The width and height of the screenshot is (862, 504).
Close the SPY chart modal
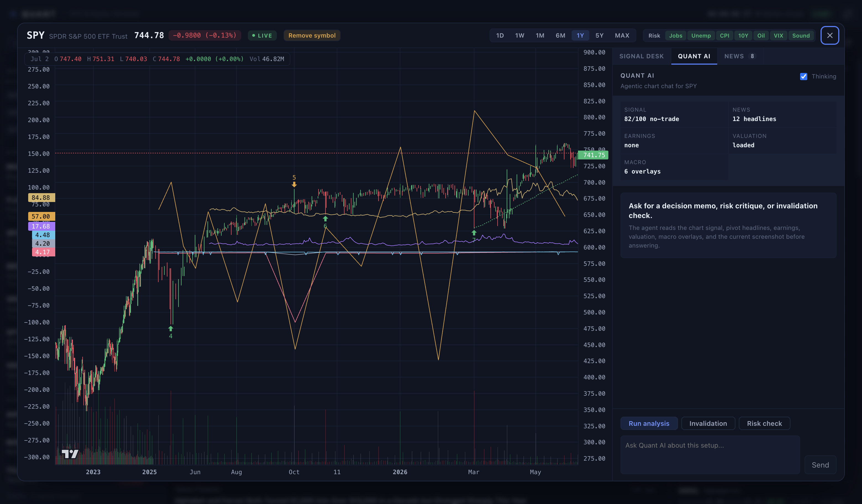(829, 35)
